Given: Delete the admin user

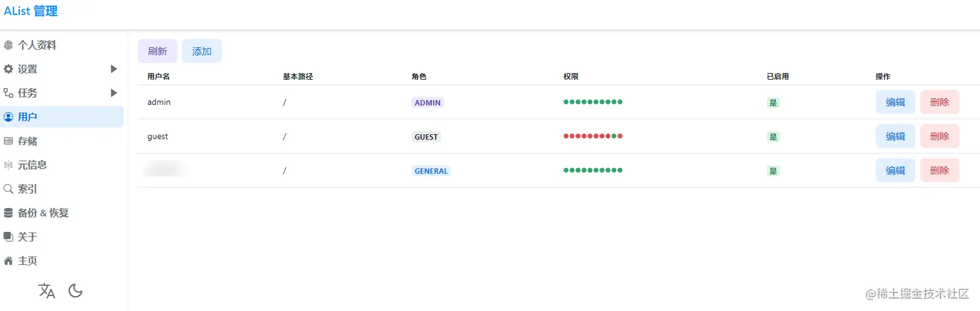Looking at the screenshot, I should click(x=940, y=102).
